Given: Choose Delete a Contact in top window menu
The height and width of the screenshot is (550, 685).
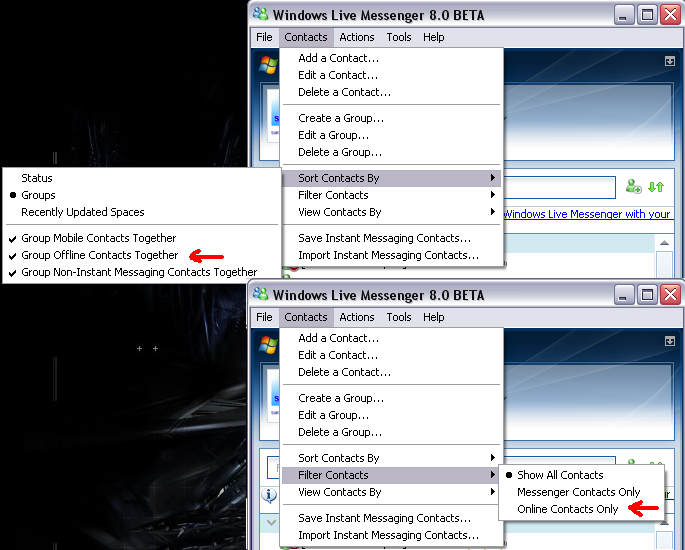Looking at the screenshot, I should [x=391, y=92].
